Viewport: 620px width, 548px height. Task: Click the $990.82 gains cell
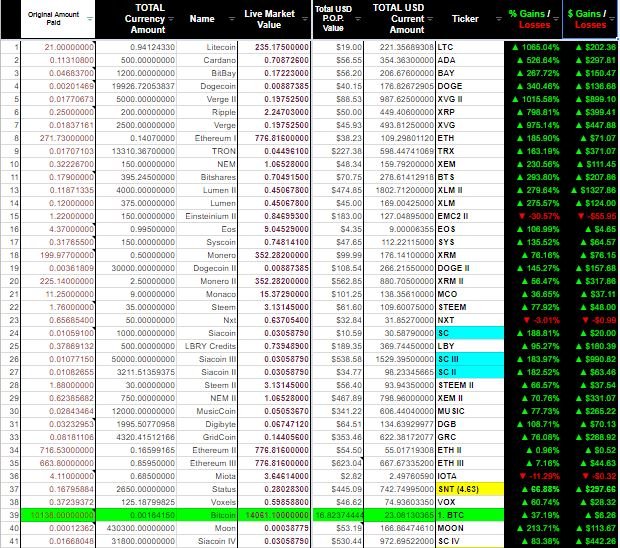pos(590,359)
